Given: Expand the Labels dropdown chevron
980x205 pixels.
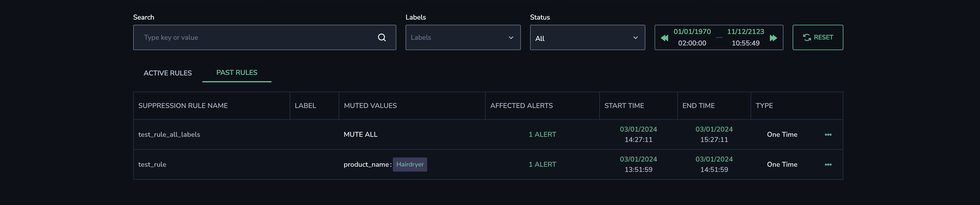Looking at the screenshot, I should pyautogui.click(x=510, y=38).
